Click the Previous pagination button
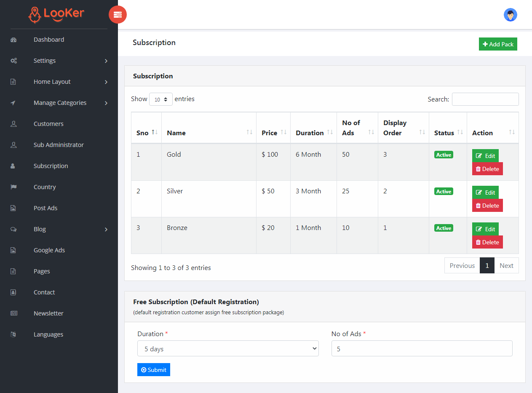 click(462, 265)
